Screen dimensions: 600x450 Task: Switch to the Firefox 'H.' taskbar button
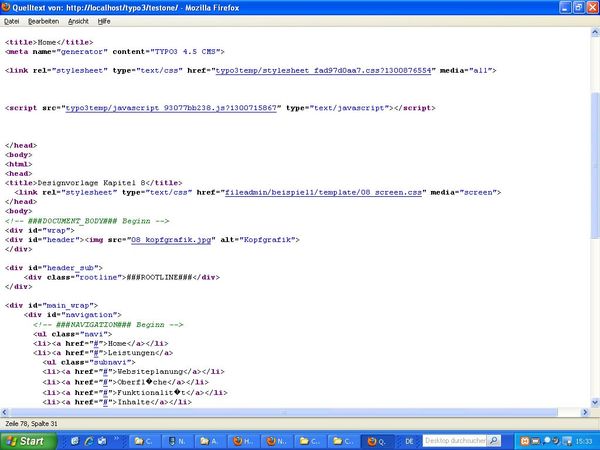[244, 441]
